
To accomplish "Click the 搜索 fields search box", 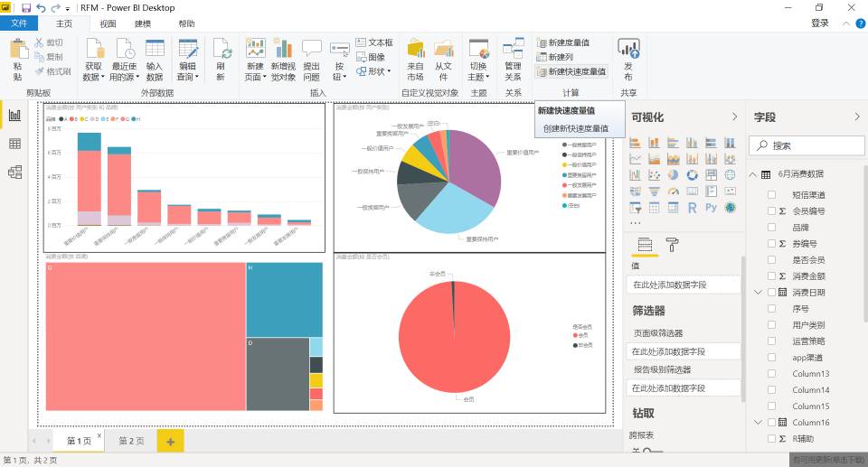I will [807, 145].
